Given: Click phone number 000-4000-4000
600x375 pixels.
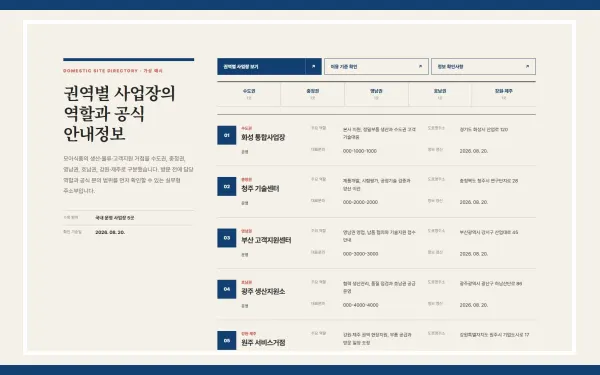Looking at the screenshot, I should pos(360,305).
